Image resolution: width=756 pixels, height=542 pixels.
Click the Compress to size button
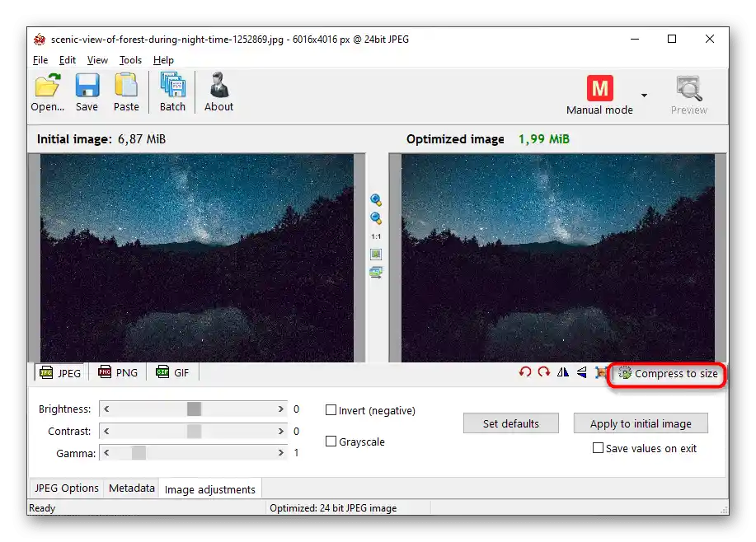tap(668, 373)
